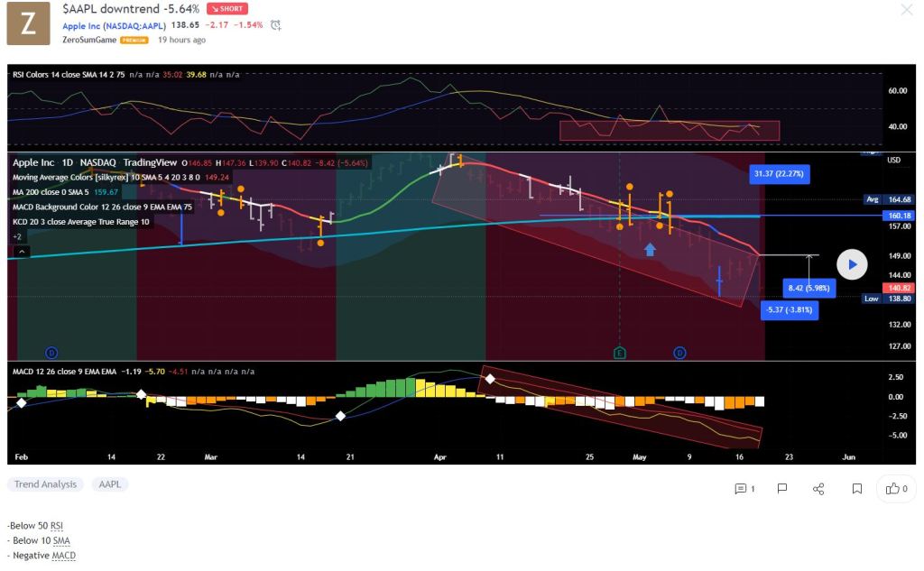Image resolution: width=924 pixels, height=571 pixels.
Task: Like the idea with thumbs-up button
Action: coord(897,489)
